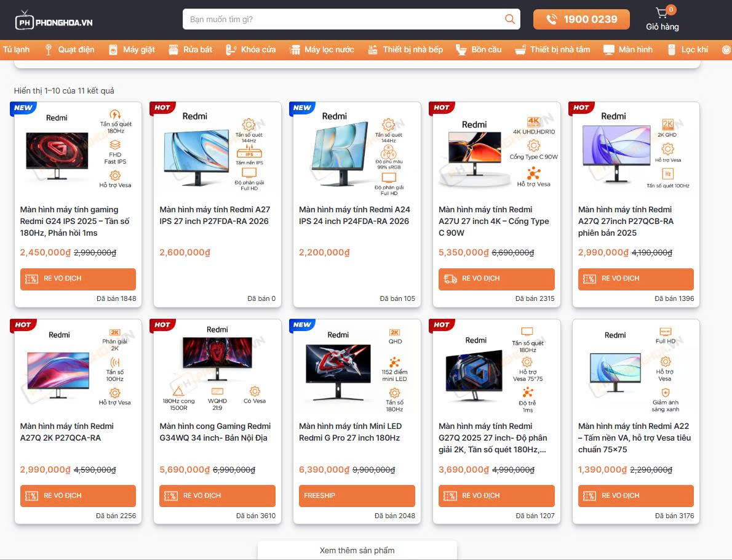Open Redmi G24 IPS 2025 product title
Viewport: 732px width, 560px height.
(x=69, y=221)
